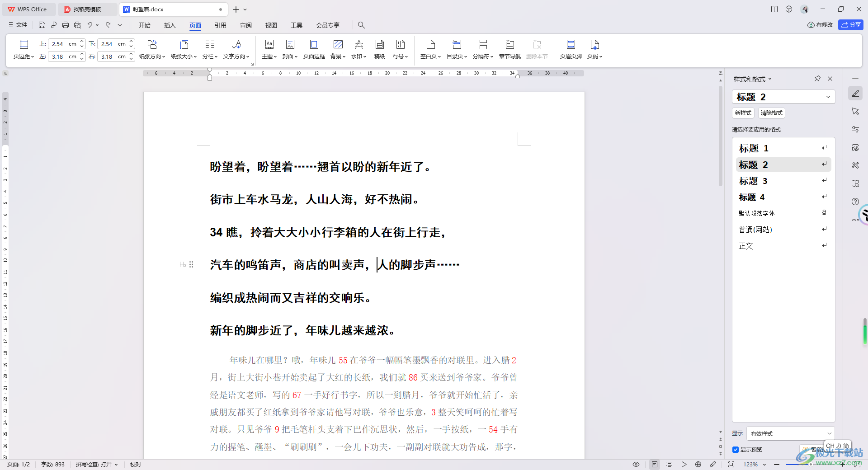Screen dimensions: 868x470
Task: Click the vertical document scrollbar
Action: click(x=721, y=136)
